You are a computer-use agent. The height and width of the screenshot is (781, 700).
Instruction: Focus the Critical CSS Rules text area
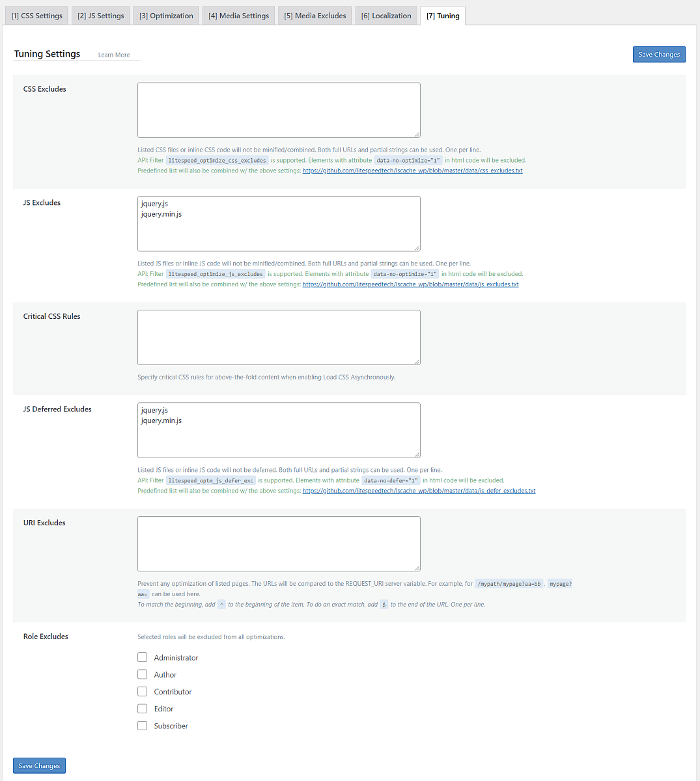click(279, 337)
